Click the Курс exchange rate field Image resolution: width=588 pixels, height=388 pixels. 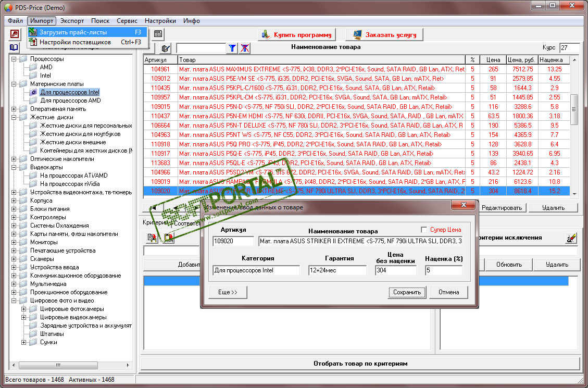(569, 48)
